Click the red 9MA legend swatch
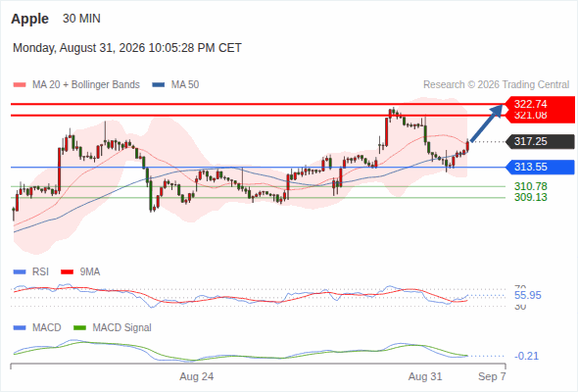Image resolution: width=578 pixels, height=392 pixels. pos(67,272)
